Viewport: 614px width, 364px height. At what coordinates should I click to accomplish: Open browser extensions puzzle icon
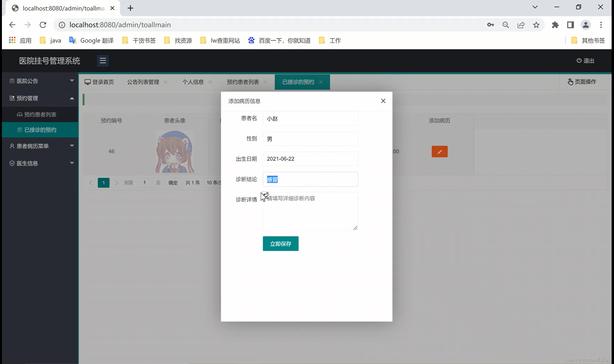point(555,25)
